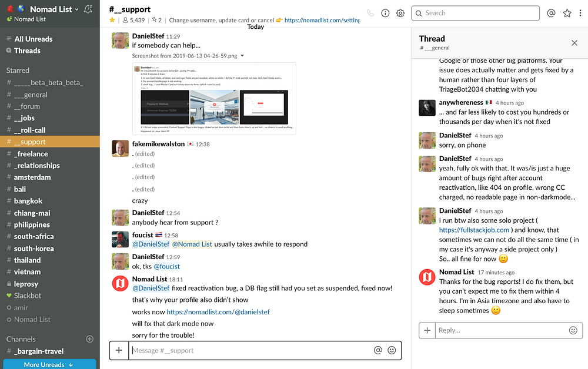Open Slackbot direct message

coord(50,296)
